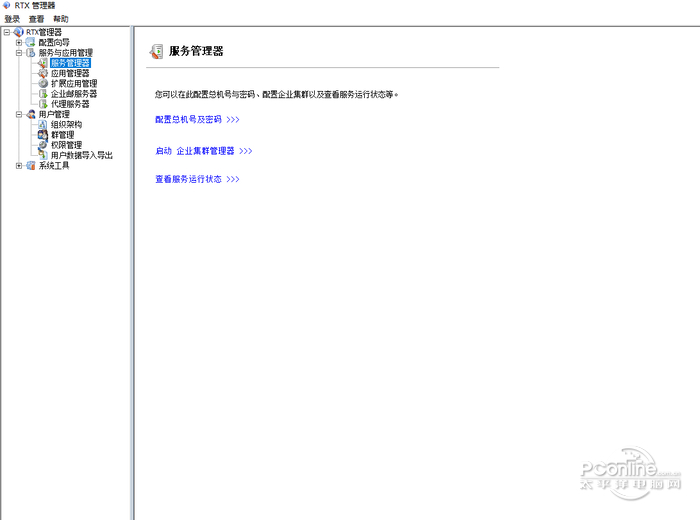Click the RTX管理器 root node icon
The height and width of the screenshot is (520, 700).
pyautogui.click(x=18, y=32)
